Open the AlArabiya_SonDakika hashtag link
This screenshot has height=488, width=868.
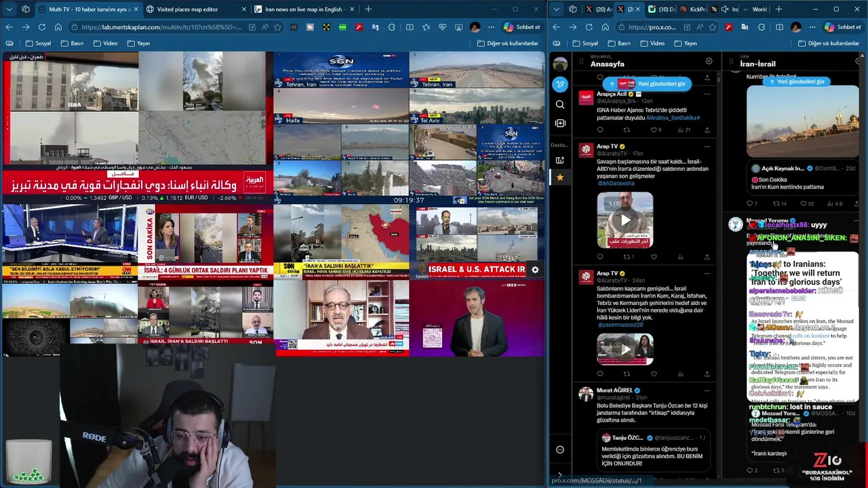click(673, 117)
